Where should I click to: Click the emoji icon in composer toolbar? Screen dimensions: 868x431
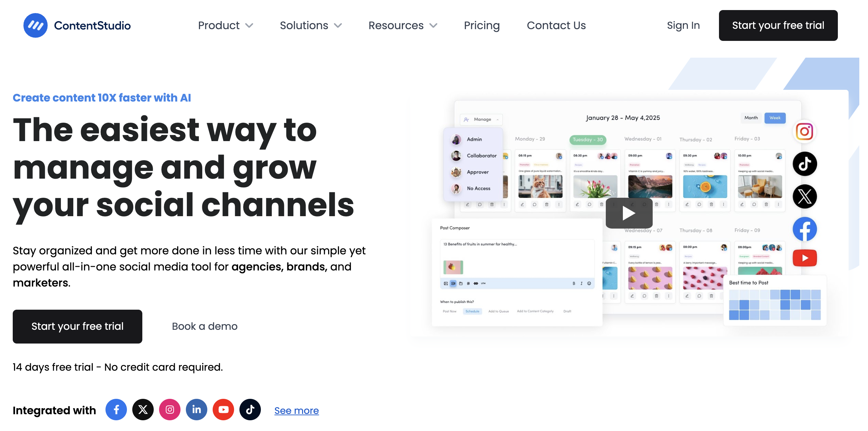click(589, 284)
